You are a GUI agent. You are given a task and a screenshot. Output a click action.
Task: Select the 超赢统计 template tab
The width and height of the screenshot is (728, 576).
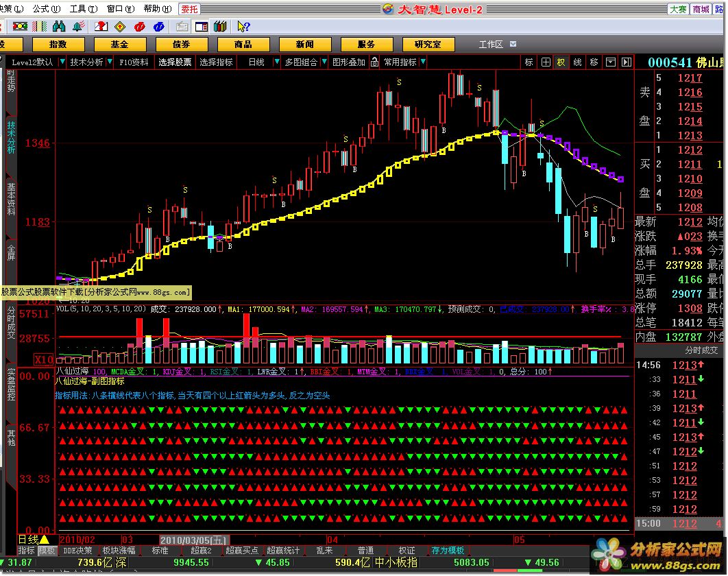283,551
